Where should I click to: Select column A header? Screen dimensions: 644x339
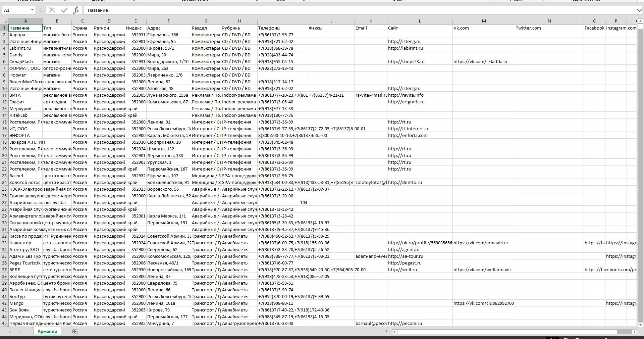[25, 21]
